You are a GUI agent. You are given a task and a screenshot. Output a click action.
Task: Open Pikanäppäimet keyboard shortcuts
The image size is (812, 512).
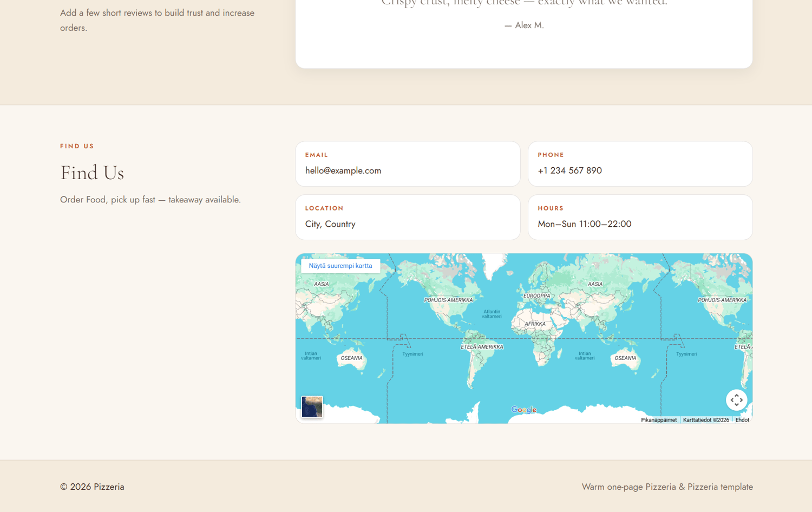[x=659, y=420]
